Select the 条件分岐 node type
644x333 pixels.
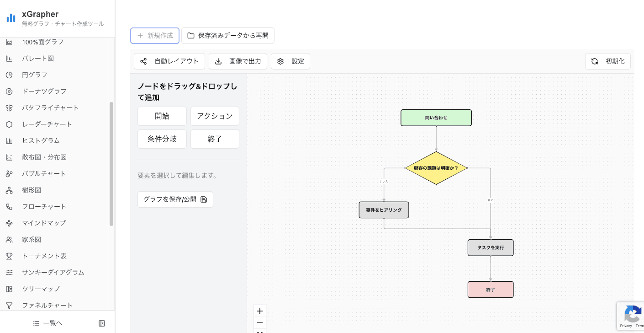(x=162, y=139)
